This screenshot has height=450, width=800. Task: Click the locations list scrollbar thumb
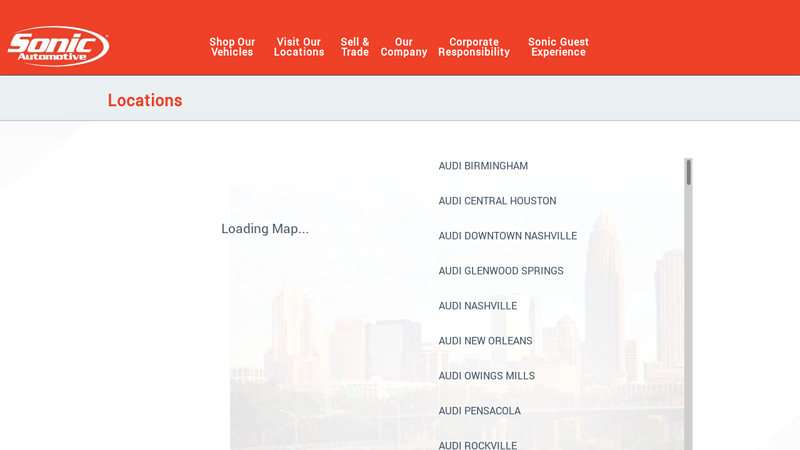click(688, 172)
